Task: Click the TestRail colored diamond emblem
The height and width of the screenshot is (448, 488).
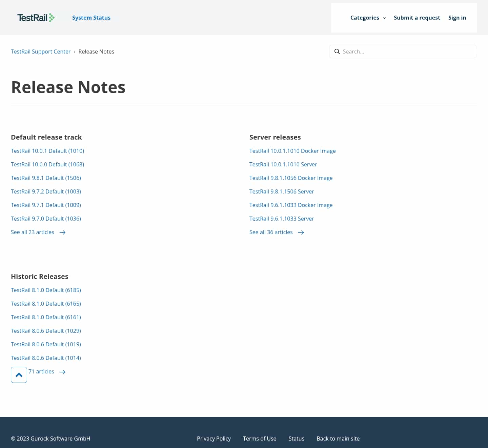Action: (51, 17)
